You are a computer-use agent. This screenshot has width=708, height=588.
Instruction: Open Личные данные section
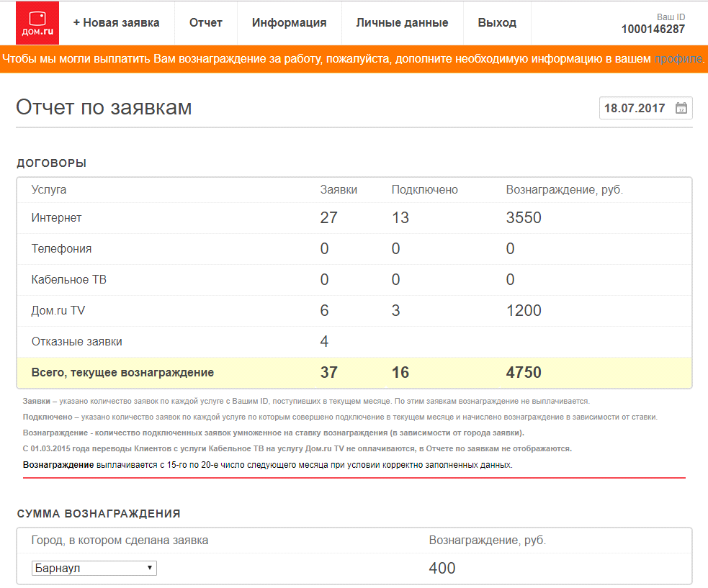click(403, 23)
